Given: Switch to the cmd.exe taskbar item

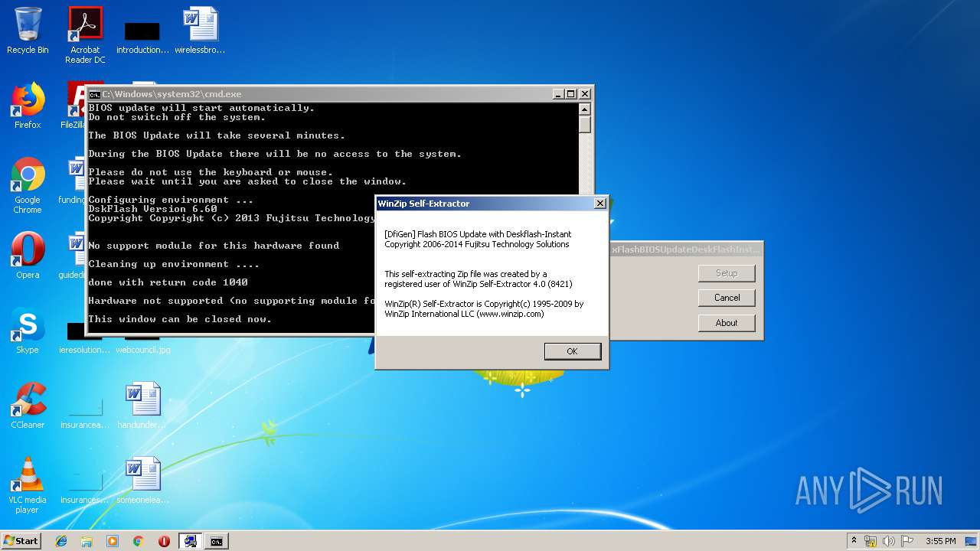Looking at the screenshot, I should (217, 541).
